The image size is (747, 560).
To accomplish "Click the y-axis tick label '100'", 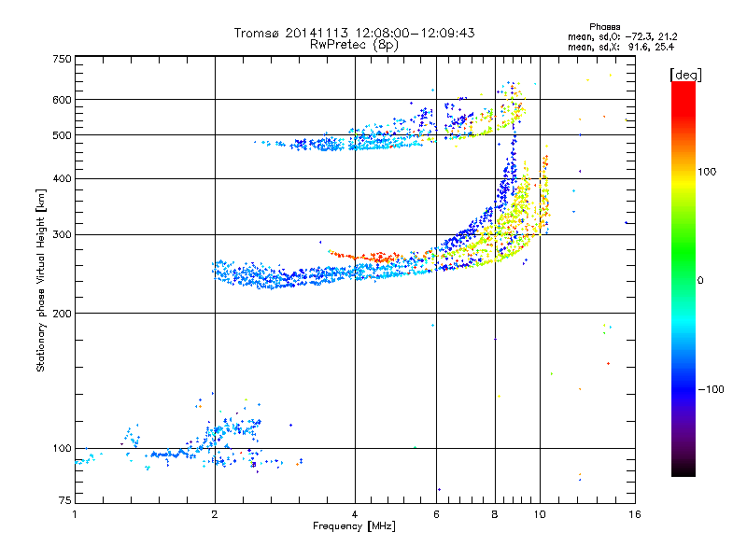I will 63,448.
